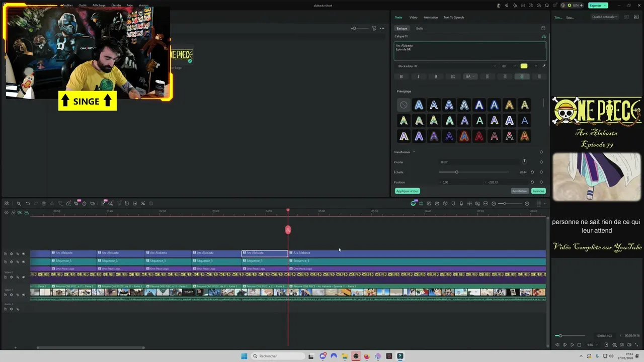Viewport: 644px width, 362px height.
Task: Click inside the Arc Alabasta text field
Action: coord(470,51)
